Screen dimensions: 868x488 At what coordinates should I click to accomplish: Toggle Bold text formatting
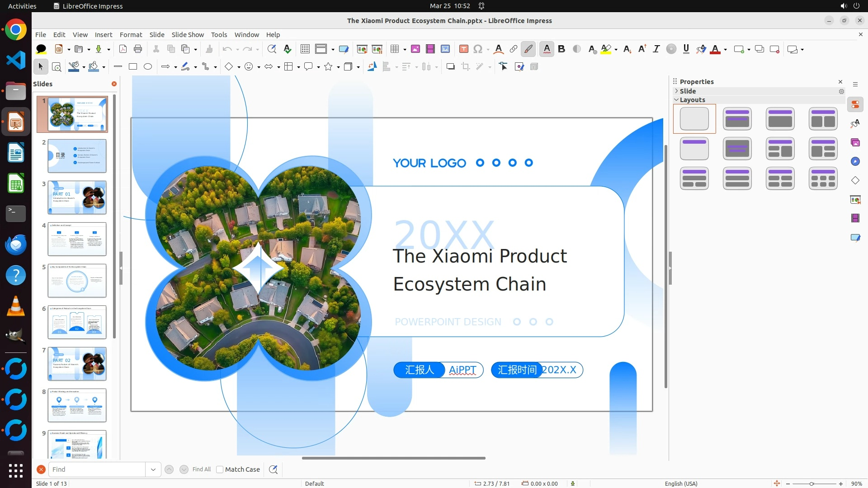pos(561,49)
